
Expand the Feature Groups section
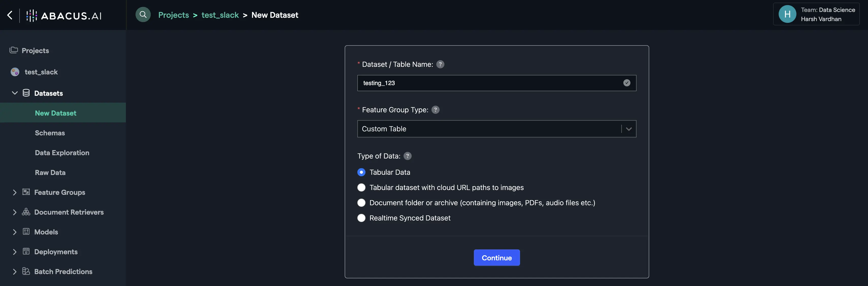point(14,192)
